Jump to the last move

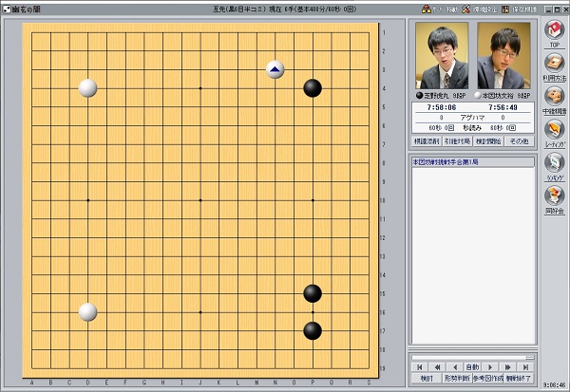526,365
